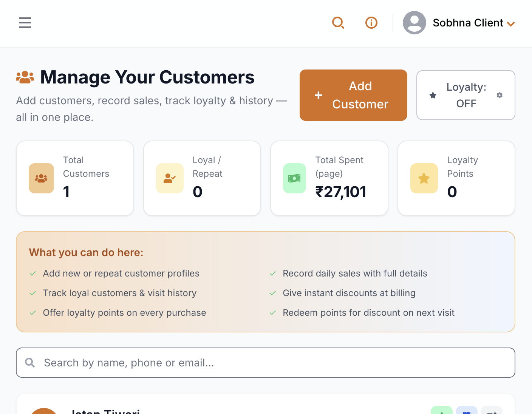Click the star icon on Loyalty Points card

424,178
